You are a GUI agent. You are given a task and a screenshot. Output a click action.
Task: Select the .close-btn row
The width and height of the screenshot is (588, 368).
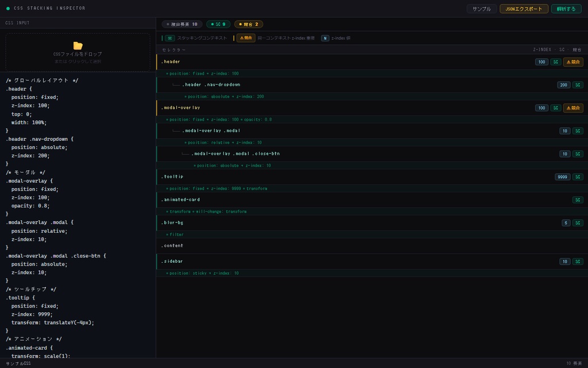[x=372, y=154]
